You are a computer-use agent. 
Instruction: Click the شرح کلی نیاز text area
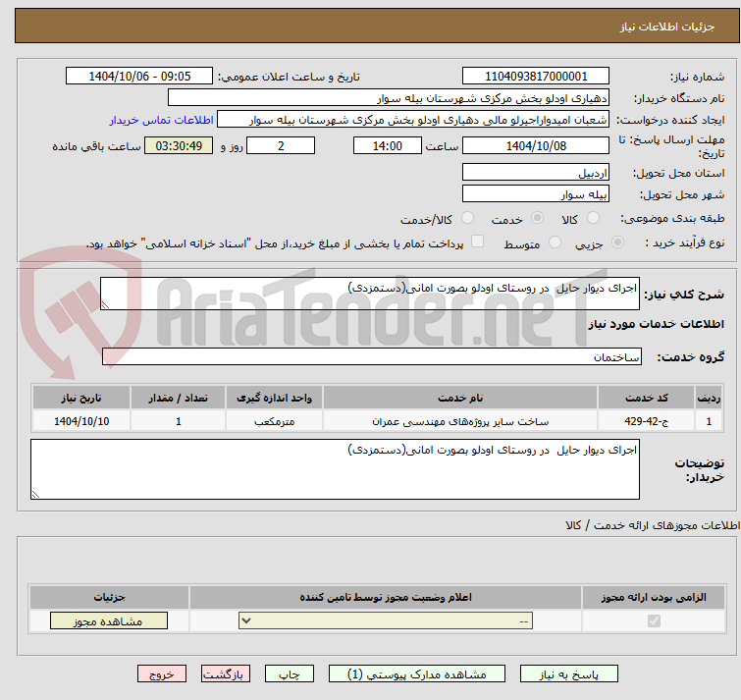370,294
